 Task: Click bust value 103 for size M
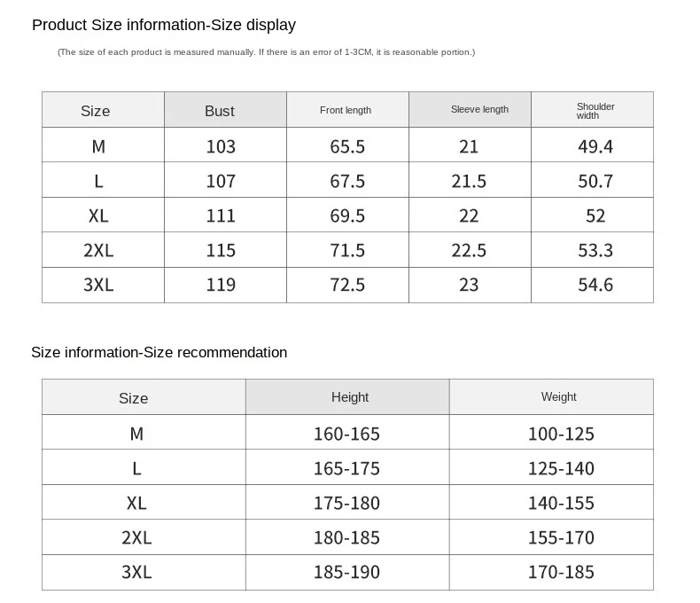pos(221,146)
